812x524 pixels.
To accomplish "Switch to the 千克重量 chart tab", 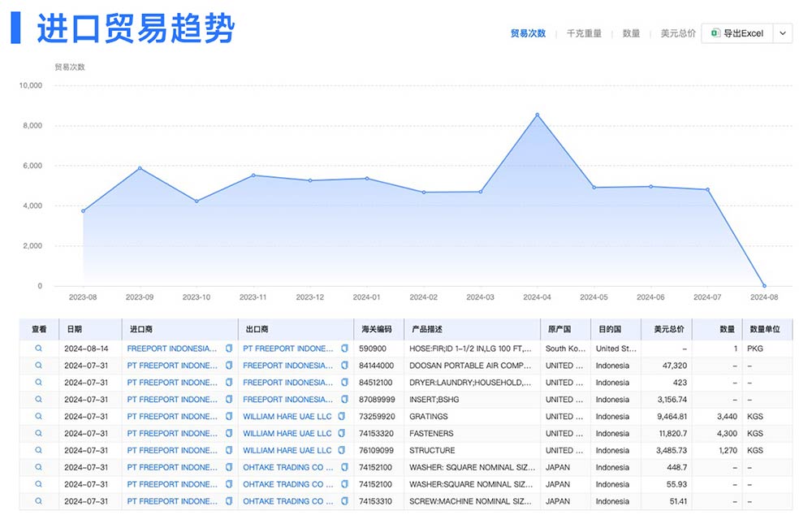I will click(x=584, y=33).
